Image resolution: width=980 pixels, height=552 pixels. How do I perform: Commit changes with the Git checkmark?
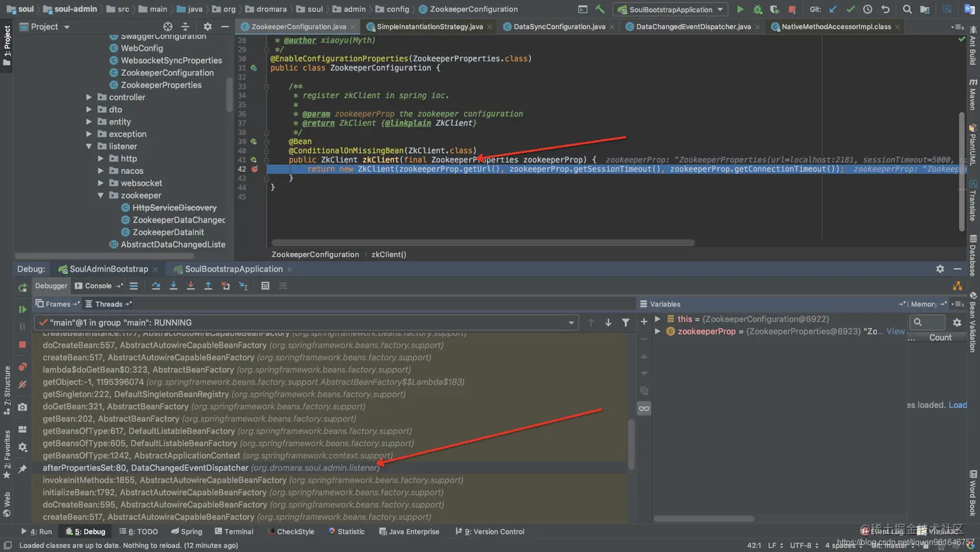click(850, 10)
